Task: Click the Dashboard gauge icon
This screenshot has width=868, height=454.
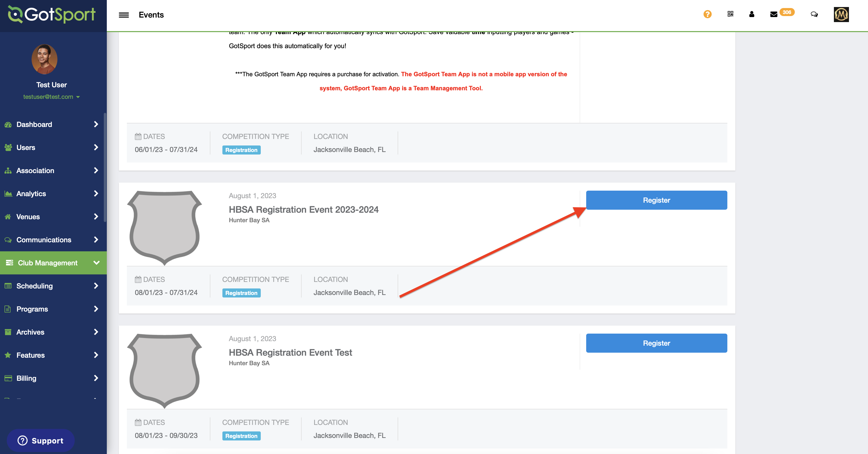Action: click(x=8, y=124)
